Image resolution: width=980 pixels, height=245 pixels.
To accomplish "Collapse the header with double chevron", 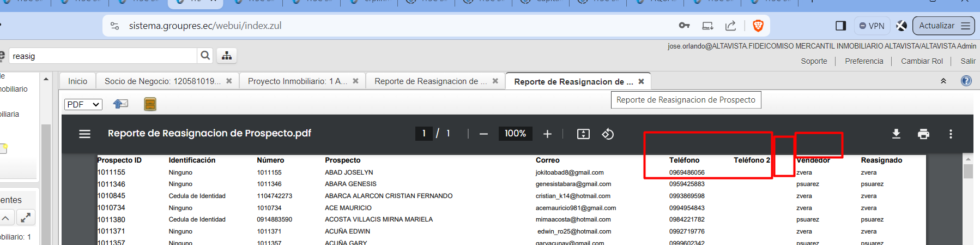I will click(943, 81).
